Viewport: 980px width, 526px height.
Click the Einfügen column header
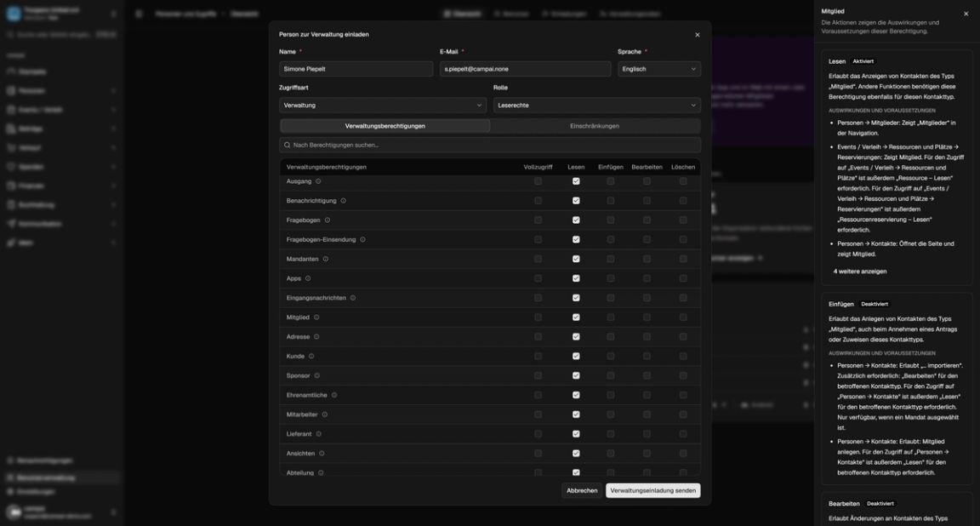point(611,167)
